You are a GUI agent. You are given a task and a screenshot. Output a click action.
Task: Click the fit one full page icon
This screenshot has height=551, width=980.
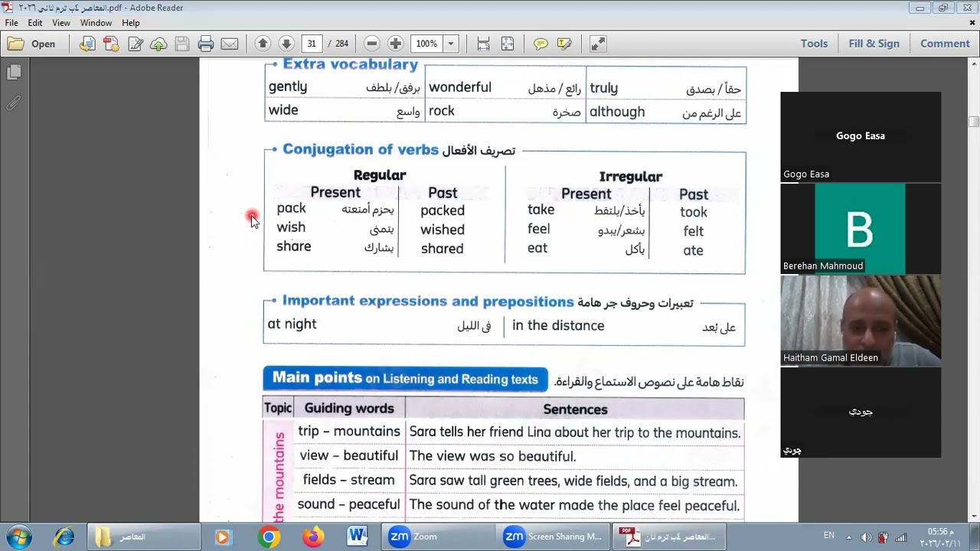click(x=508, y=44)
